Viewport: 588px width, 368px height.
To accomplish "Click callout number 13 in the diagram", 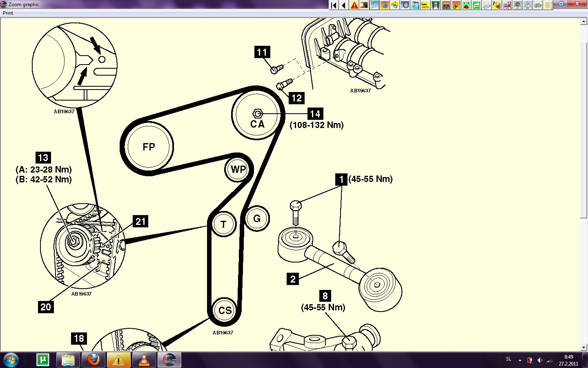I will pos(43,157).
